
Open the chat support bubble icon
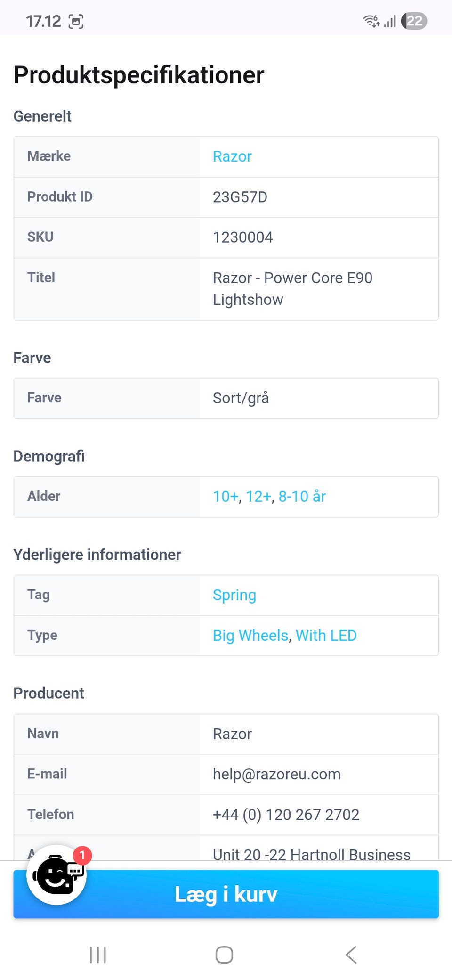tap(56, 875)
